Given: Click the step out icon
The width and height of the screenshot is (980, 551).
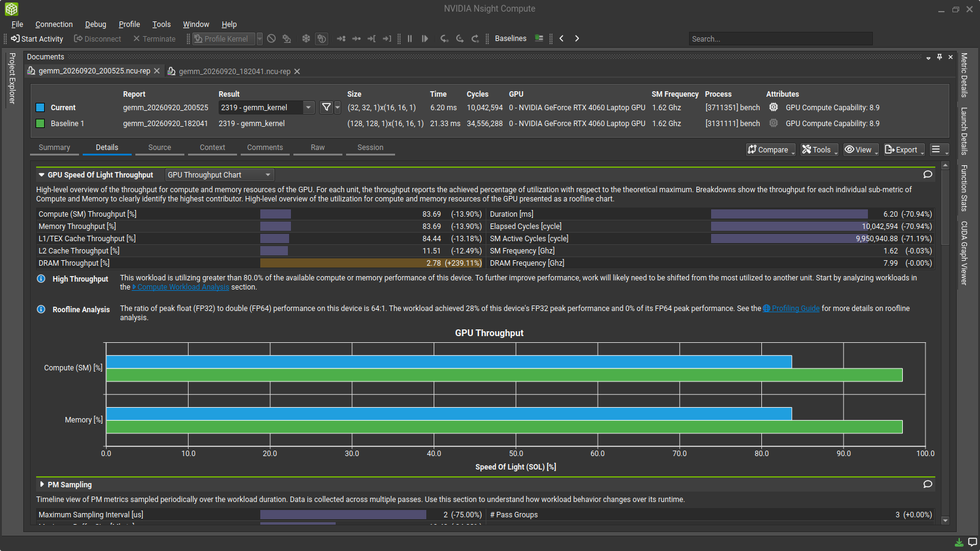Looking at the screenshot, I should click(x=475, y=39).
